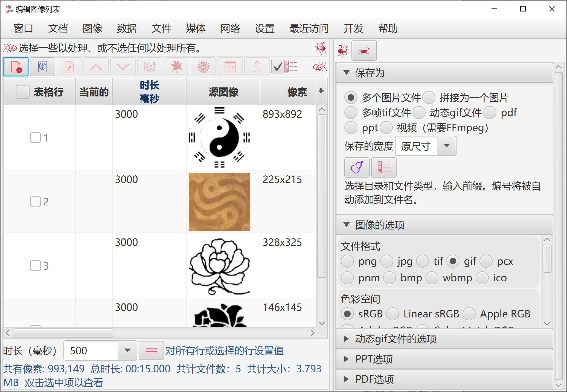
Task: Click the 时长 duration input field showing 500
Action: pyautogui.click(x=91, y=350)
